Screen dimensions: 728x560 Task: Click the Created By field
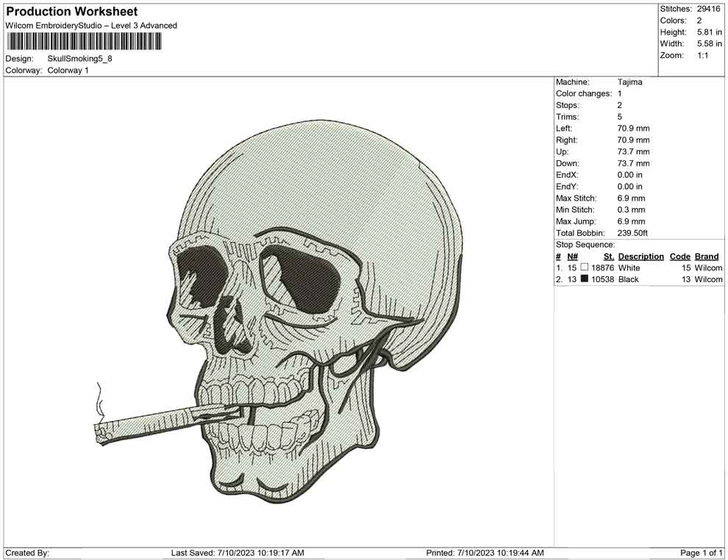[29, 552]
